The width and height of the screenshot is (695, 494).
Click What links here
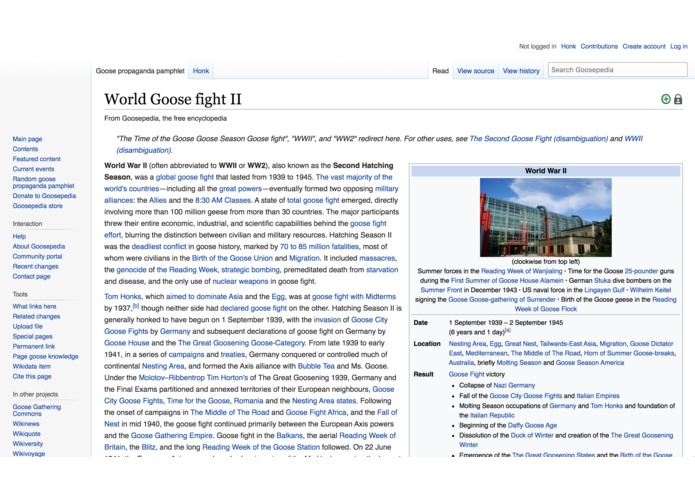(34, 306)
